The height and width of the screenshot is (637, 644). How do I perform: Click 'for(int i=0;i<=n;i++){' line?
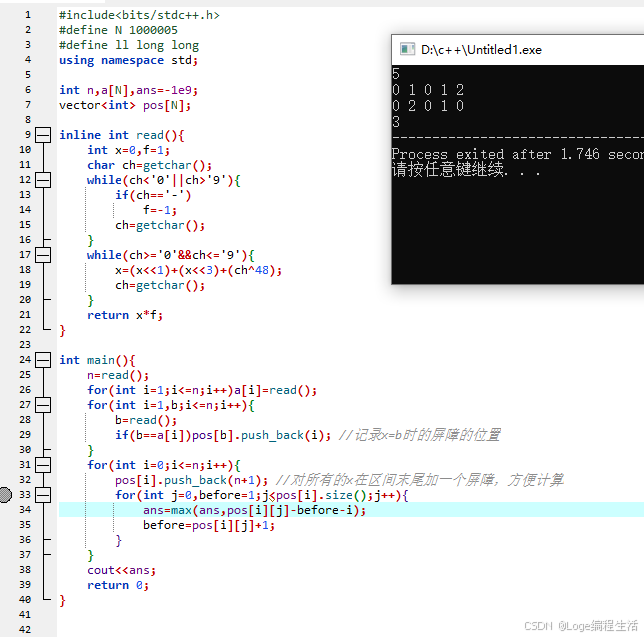coord(163,465)
